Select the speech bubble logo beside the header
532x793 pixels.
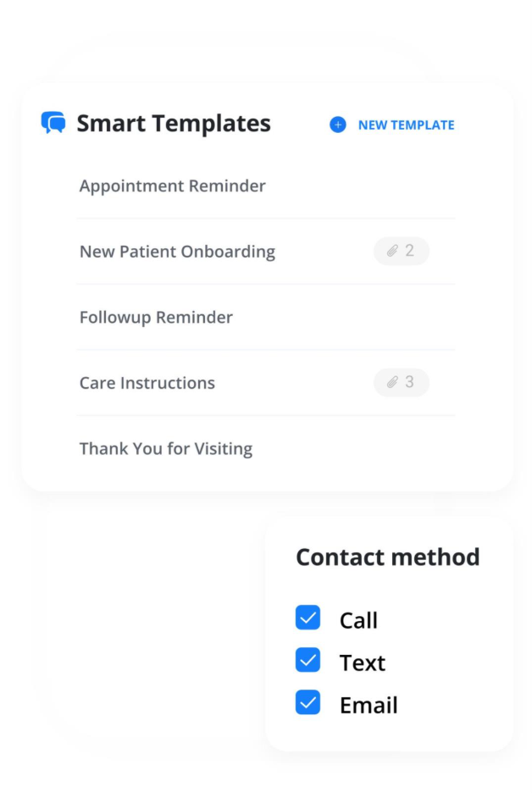pyautogui.click(x=53, y=123)
